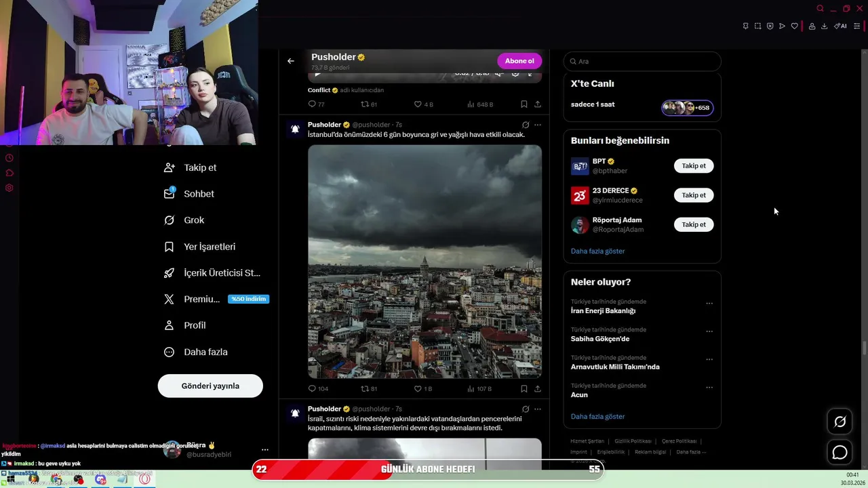Like the post showing 1 B likes
Viewport: 868px width, 488px height.
(x=423, y=389)
